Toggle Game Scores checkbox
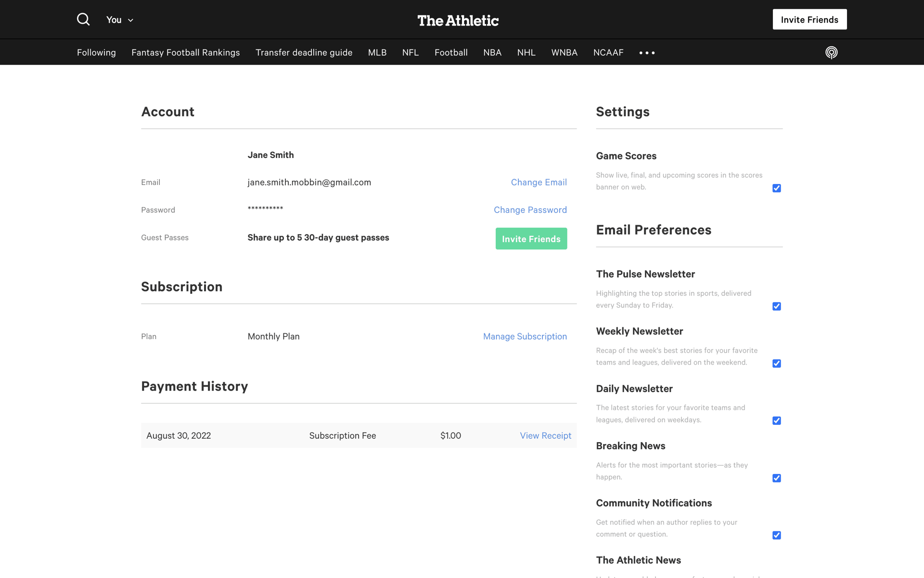This screenshot has width=924, height=578. (776, 188)
